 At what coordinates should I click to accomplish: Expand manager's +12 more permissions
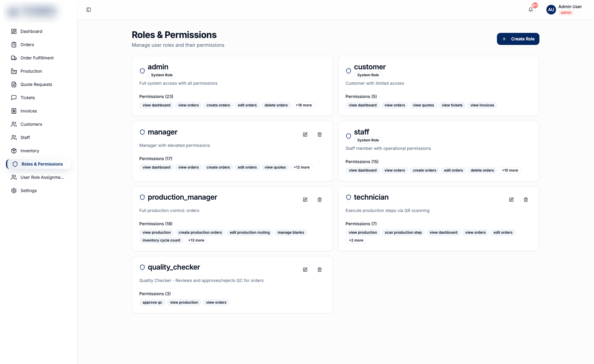[x=302, y=167]
